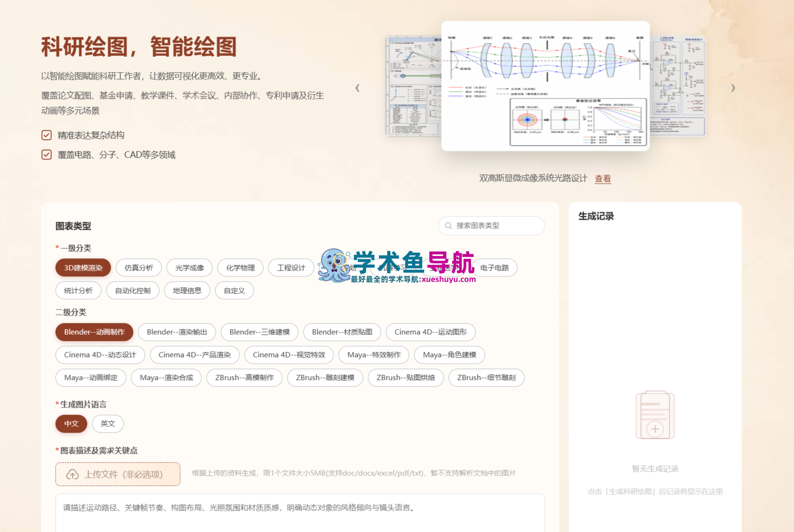Screen dimensions: 794x532
Task: Click the 上传文件 (非必选项) button
Action: click(x=118, y=474)
